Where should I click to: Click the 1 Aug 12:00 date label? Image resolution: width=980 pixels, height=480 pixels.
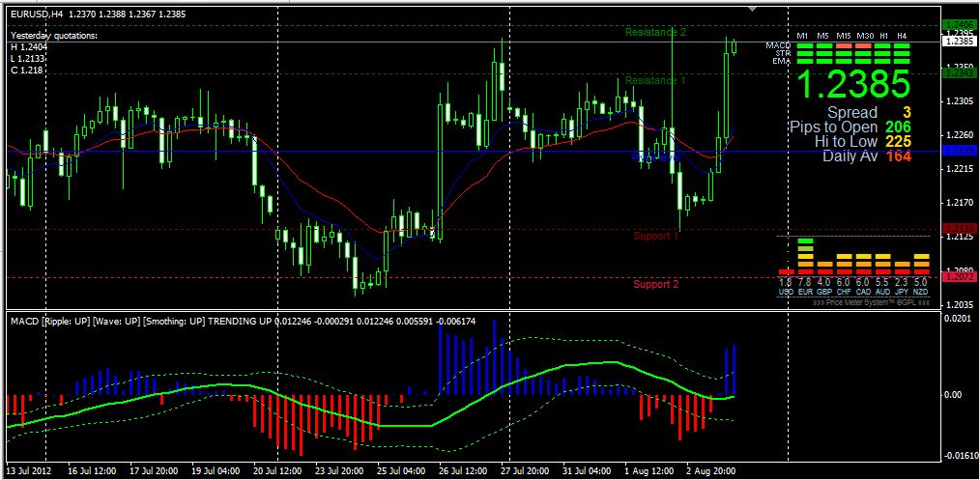[650, 470]
